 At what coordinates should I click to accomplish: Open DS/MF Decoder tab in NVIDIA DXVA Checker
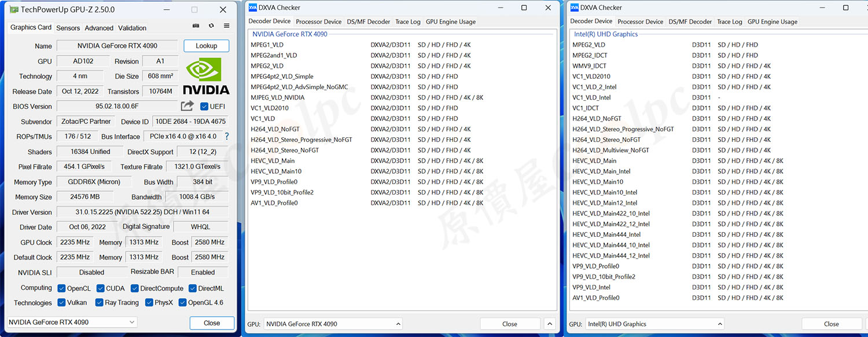(x=369, y=22)
